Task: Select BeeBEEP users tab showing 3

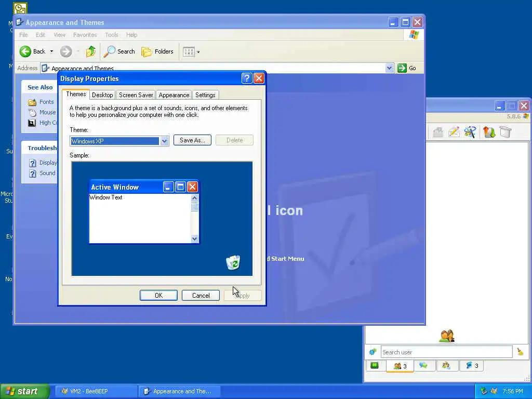Action: coord(400,366)
